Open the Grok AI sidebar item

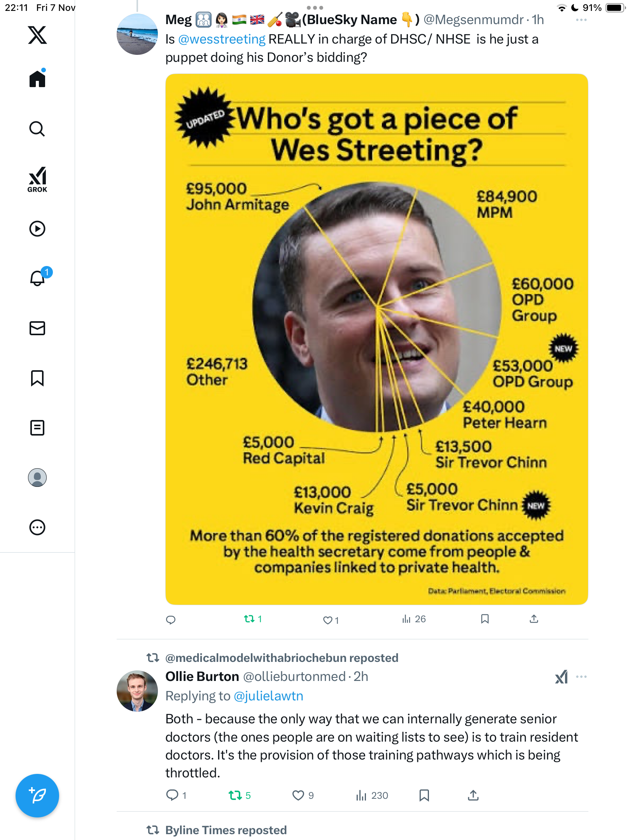[37, 179]
